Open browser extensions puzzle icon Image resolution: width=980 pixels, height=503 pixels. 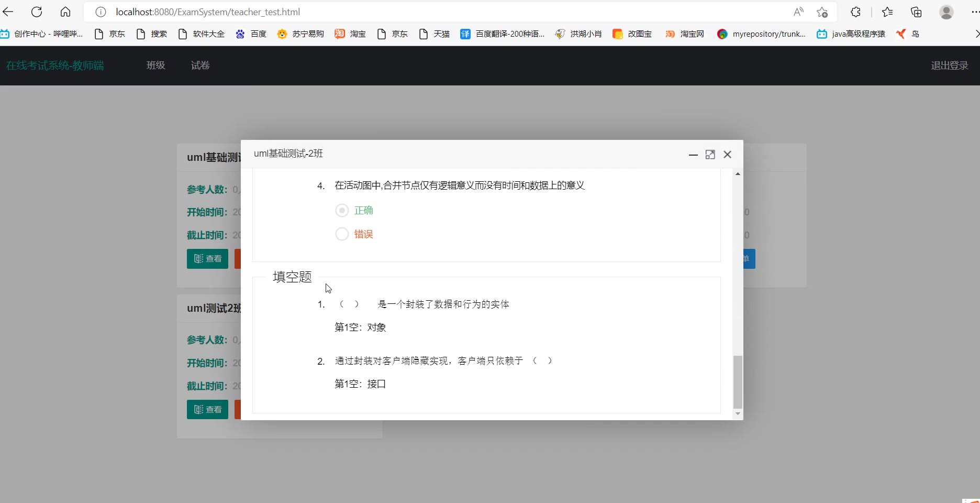click(855, 12)
